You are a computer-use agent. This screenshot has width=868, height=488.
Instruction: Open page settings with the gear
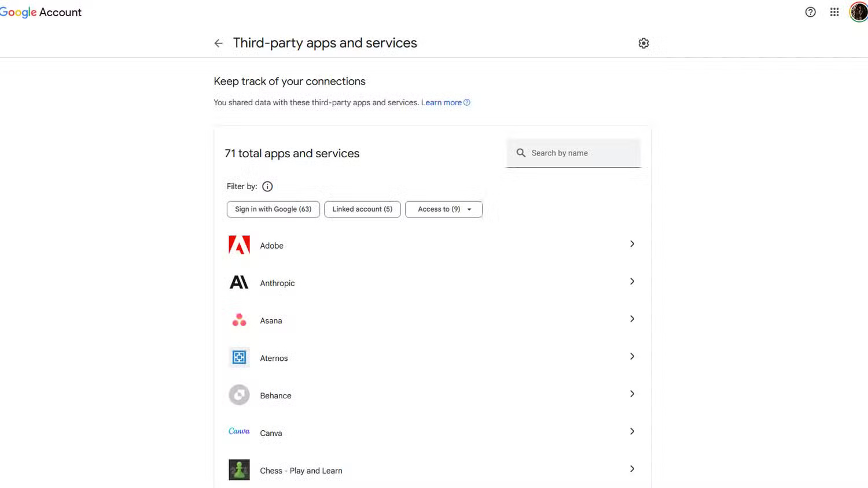[x=643, y=43]
